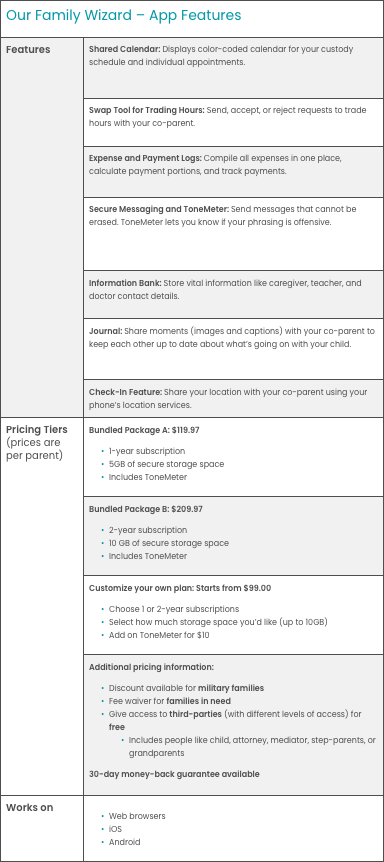This screenshot has width=384, height=862.
Task: Click 'Bundled Package B: $209.97' heading
Action: pyautogui.click(x=146, y=510)
